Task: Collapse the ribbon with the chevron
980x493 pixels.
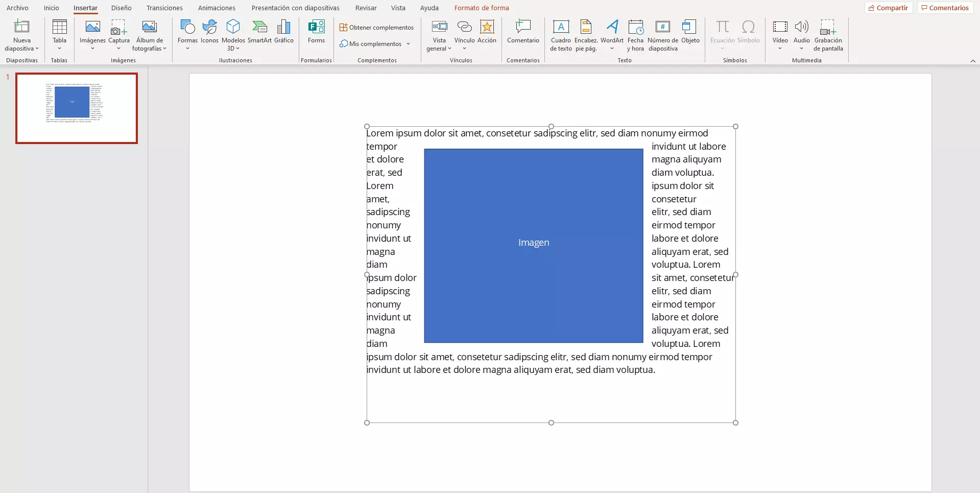Action: click(973, 61)
